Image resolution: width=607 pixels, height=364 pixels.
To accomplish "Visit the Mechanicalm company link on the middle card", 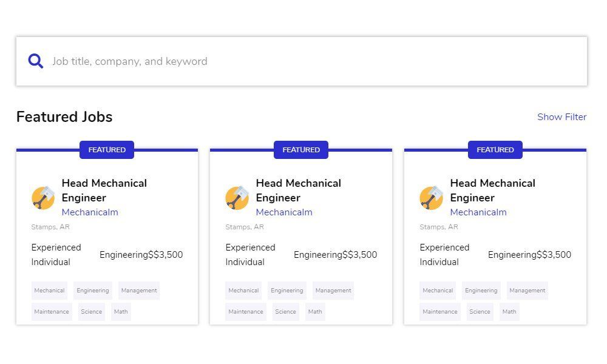I will 284,212.
